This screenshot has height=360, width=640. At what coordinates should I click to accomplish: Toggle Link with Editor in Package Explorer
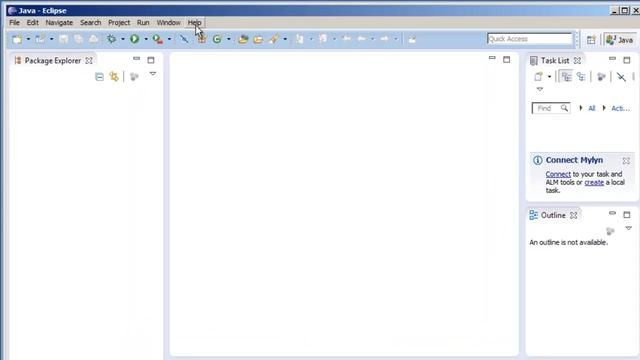[114, 77]
